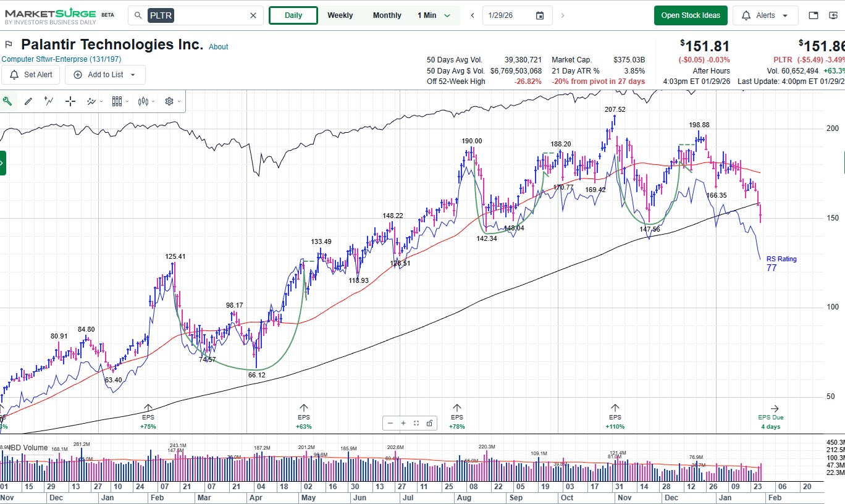
Task: Zoom in chart with plus icon
Action: (403, 423)
